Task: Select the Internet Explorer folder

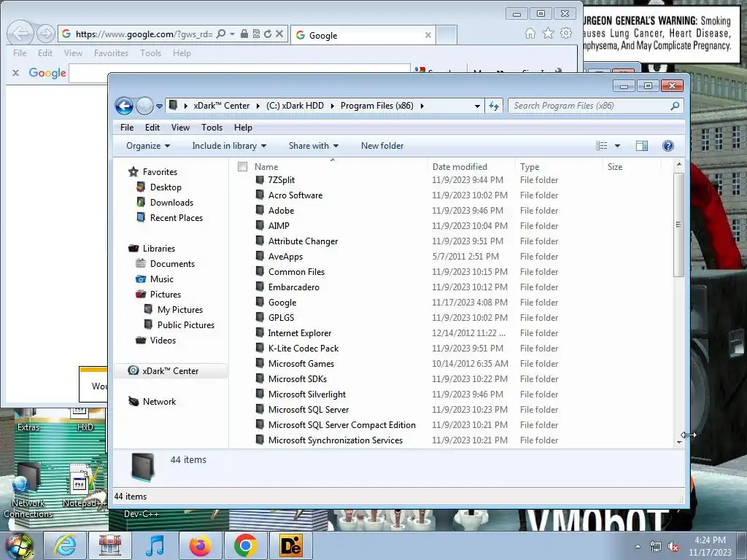Action: pyautogui.click(x=299, y=332)
